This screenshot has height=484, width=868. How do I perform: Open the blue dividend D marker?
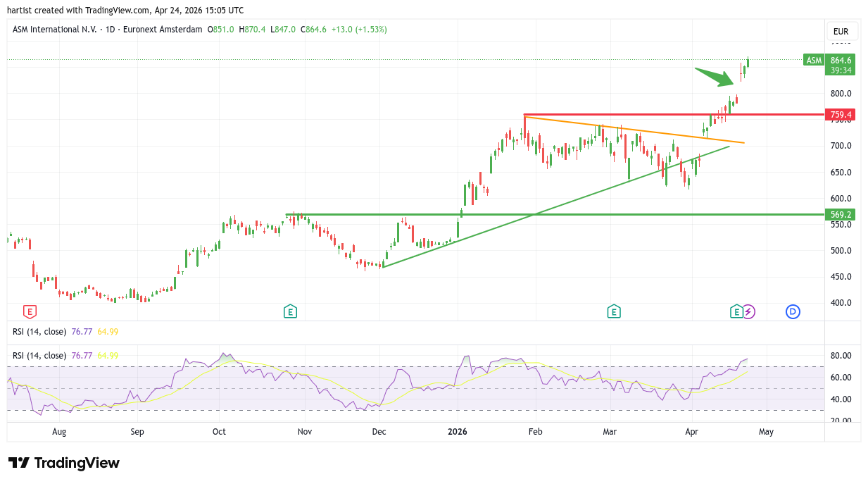(x=793, y=311)
